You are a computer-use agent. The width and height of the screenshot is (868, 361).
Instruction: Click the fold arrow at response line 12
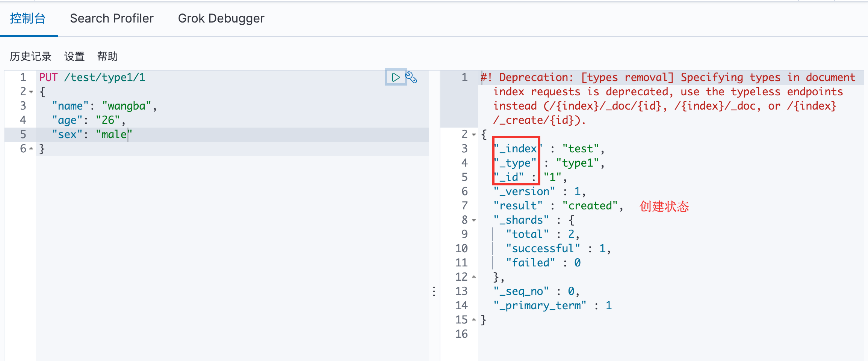coord(474,277)
